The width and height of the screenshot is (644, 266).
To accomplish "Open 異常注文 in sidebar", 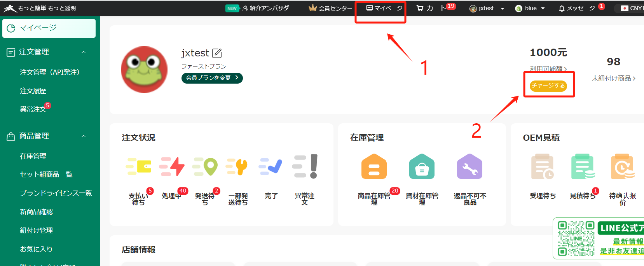I will click(33, 109).
